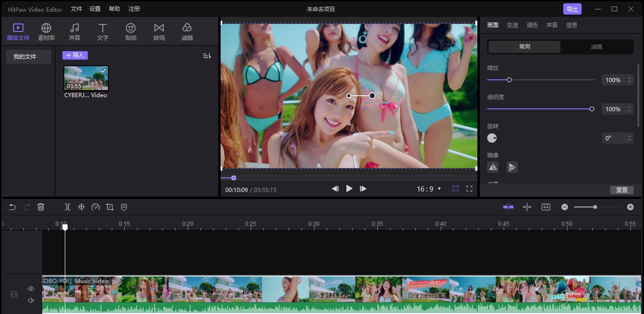Image resolution: width=644 pixels, height=314 pixels.
Task: Open the 文字 (Text) panel
Action: [x=102, y=31]
